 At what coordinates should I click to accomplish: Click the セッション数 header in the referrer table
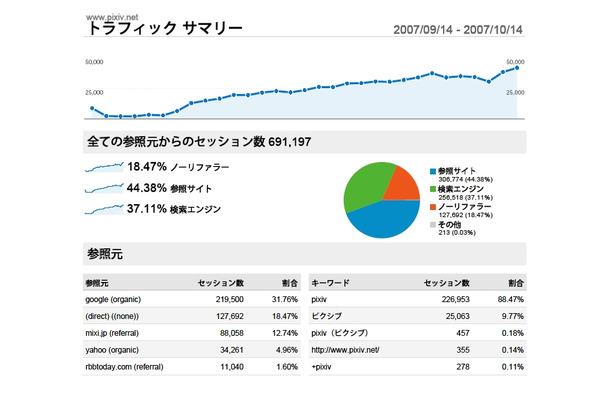pyautogui.click(x=221, y=283)
